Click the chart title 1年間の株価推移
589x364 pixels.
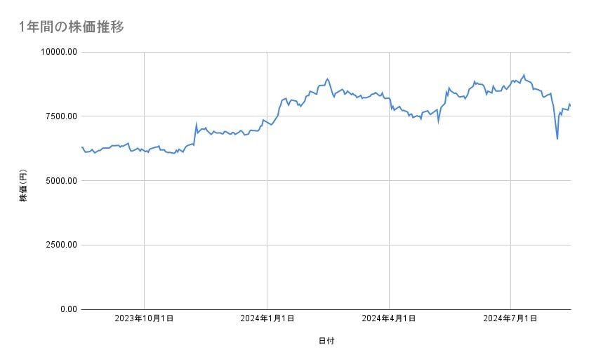point(72,27)
